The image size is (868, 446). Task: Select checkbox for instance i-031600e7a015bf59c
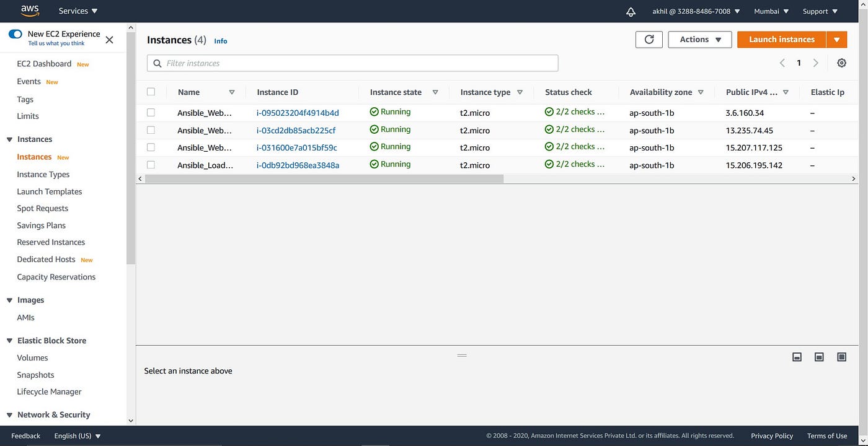click(151, 147)
